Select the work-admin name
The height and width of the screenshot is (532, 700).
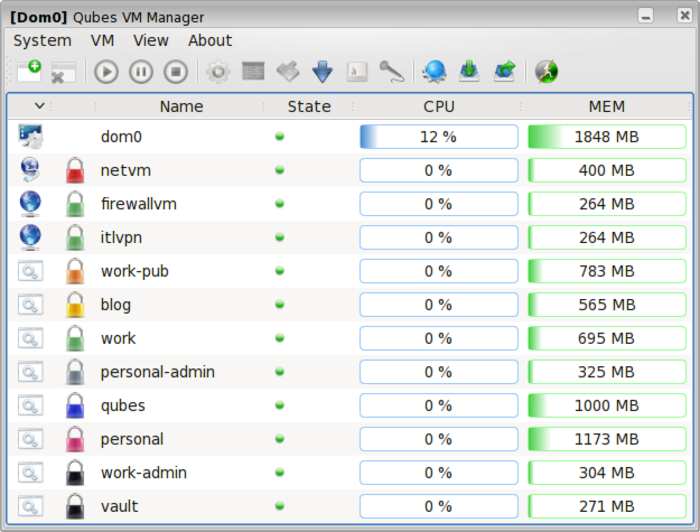pyautogui.click(x=143, y=473)
